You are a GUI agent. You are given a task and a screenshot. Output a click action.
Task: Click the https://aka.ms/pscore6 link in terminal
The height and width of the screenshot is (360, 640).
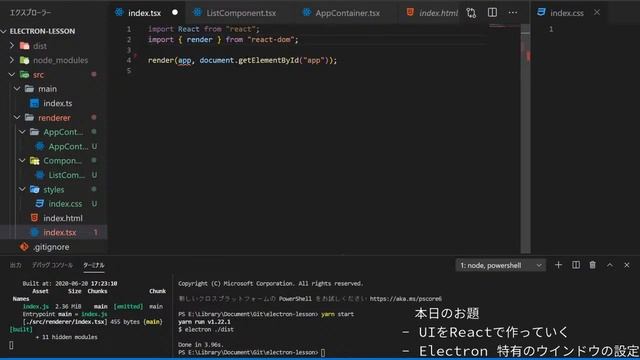coord(406,299)
